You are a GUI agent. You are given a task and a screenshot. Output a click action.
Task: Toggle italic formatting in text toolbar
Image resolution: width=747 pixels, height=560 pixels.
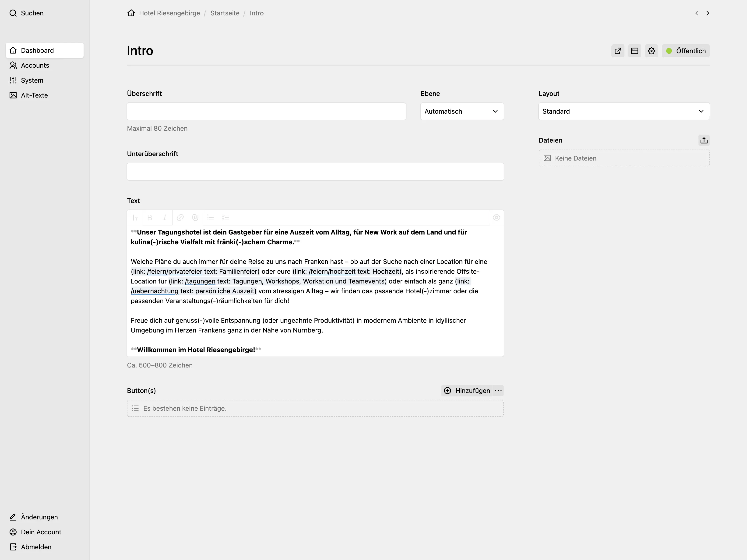[165, 218]
